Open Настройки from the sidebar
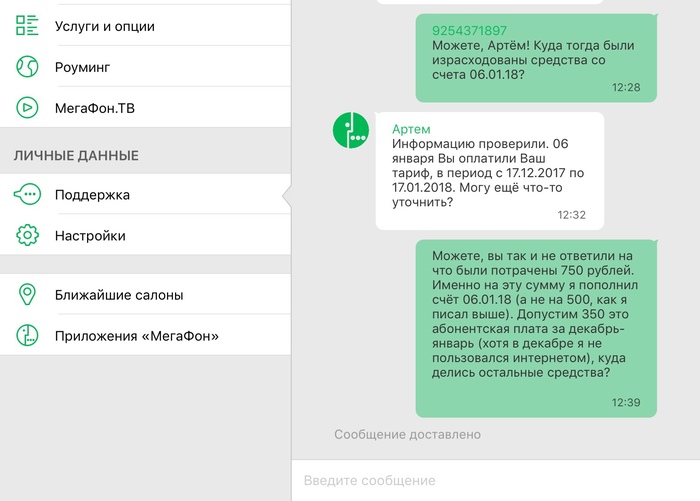Viewport: 700px width, 501px height. pos(90,236)
